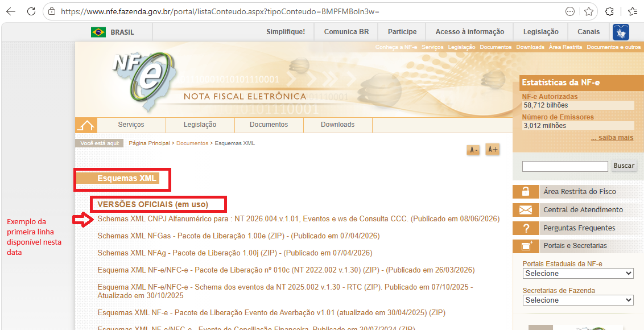Open Área Restrita top header link
The width and height of the screenshot is (644, 330).
point(565,47)
